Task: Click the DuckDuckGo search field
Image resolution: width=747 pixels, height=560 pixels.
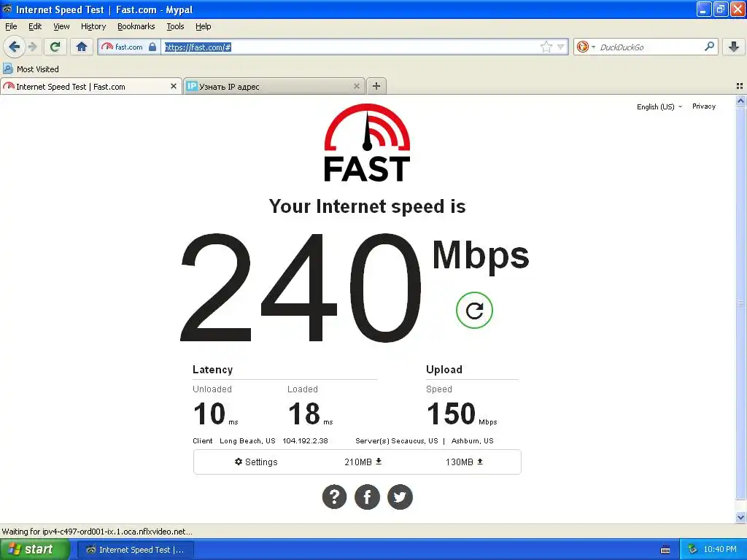Action: pos(650,47)
